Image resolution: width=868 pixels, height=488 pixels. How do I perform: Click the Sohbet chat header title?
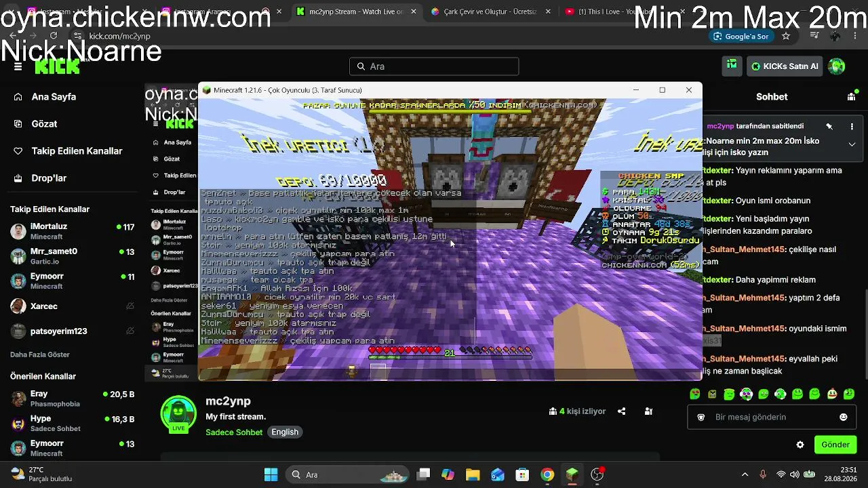pyautogui.click(x=772, y=97)
